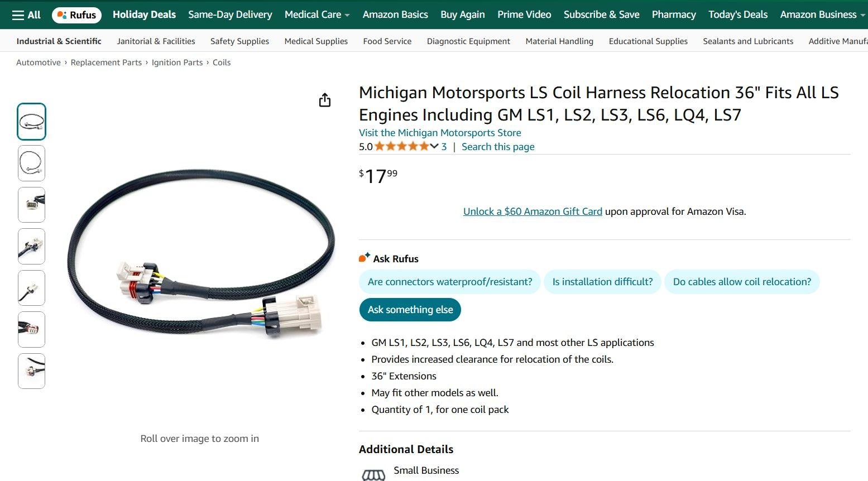Click the Ask Rufus sparkle icon
This screenshot has height=481, width=868.
[365, 258]
